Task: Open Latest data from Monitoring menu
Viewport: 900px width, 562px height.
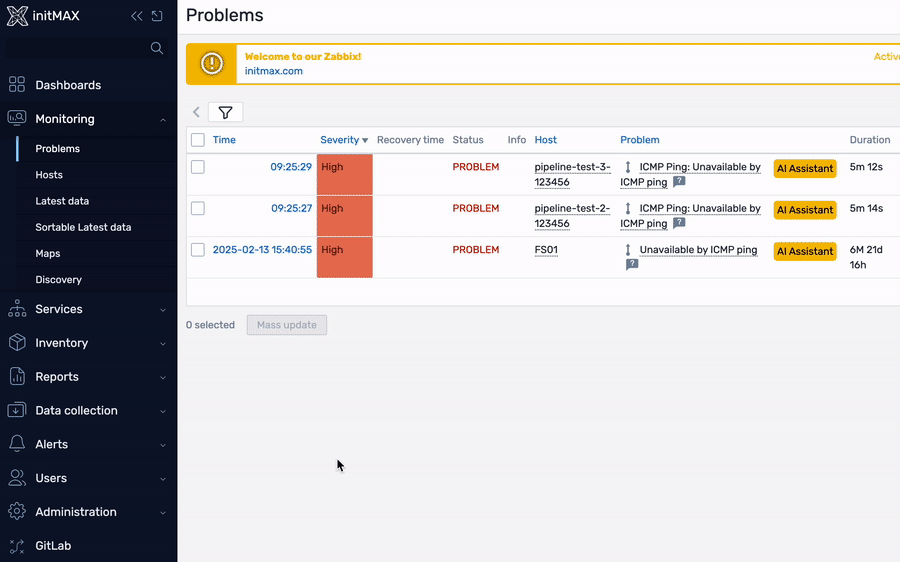Action: click(x=62, y=201)
